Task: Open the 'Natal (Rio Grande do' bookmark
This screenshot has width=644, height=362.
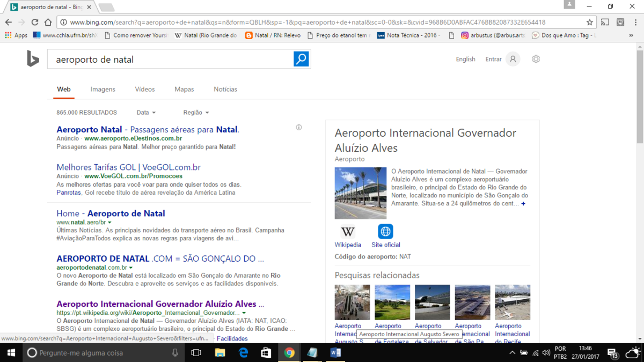Action: pyautogui.click(x=206, y=35)
